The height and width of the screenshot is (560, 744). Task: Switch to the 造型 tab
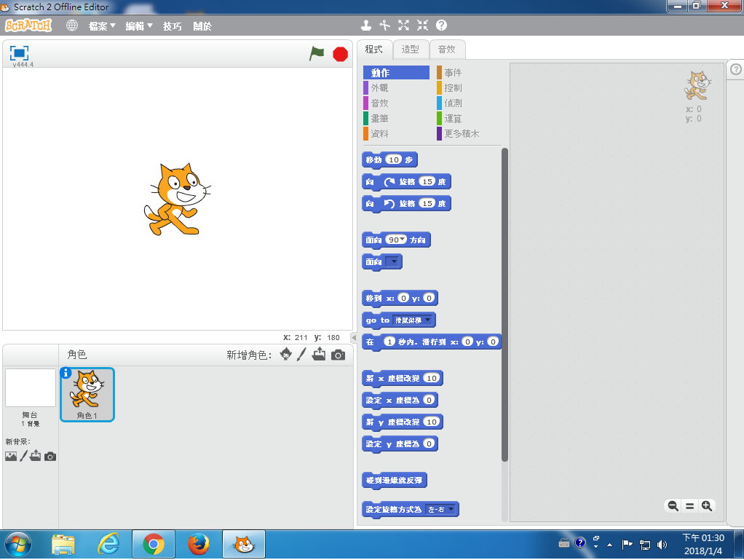point(411,50)
